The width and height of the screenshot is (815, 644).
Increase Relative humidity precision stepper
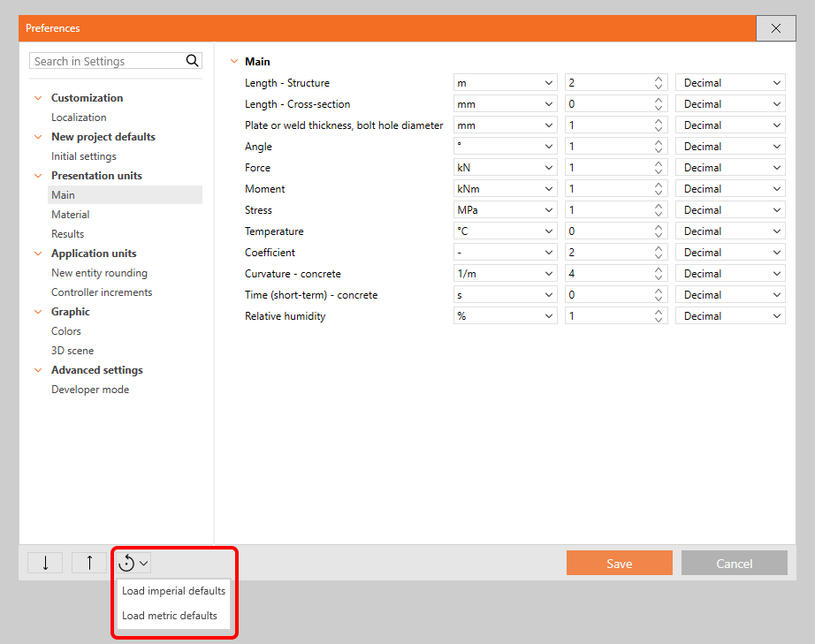pyautogui.click(x=658, y=312)
